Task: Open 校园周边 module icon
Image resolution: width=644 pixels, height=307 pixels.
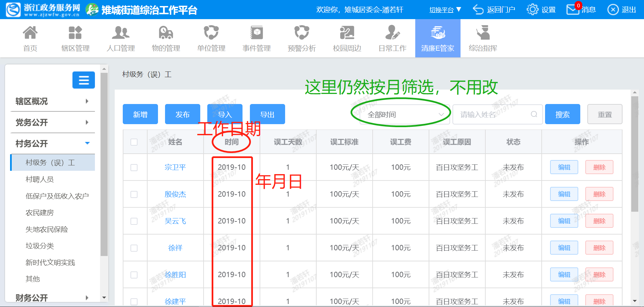Action: tap(347, 33)
